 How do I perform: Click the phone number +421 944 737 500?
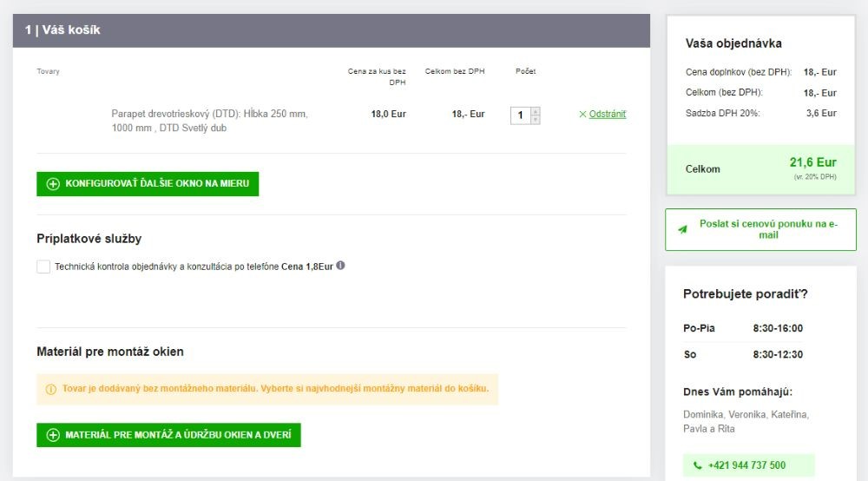(746, 465)
